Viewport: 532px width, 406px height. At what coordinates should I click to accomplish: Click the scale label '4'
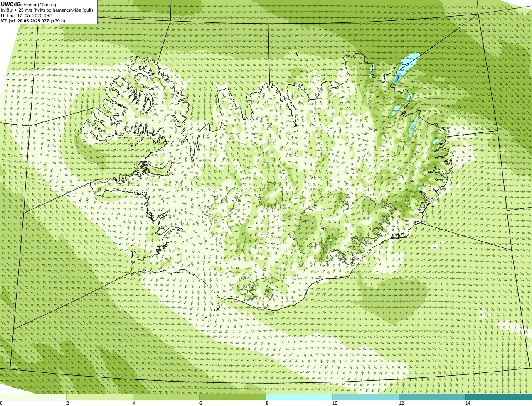[x=134, y=403]
